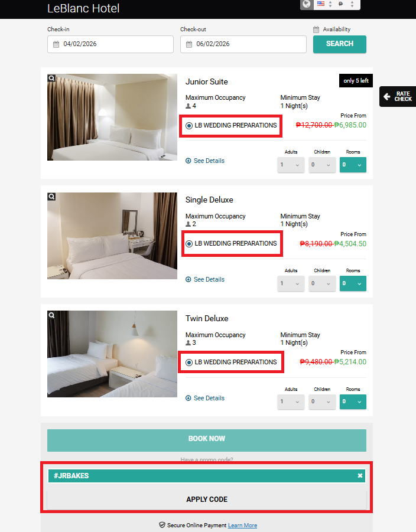Expand the Junior Suite Rooms dropdown
The height and width of the screenshot is (532, 416).
(x=353, y=165)
